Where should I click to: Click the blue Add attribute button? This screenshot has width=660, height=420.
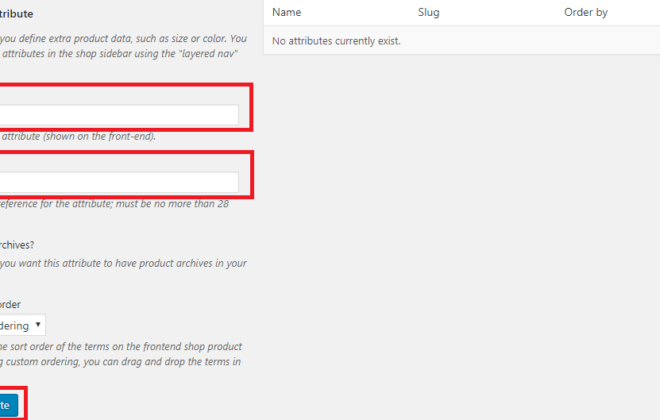pos(9,405)
